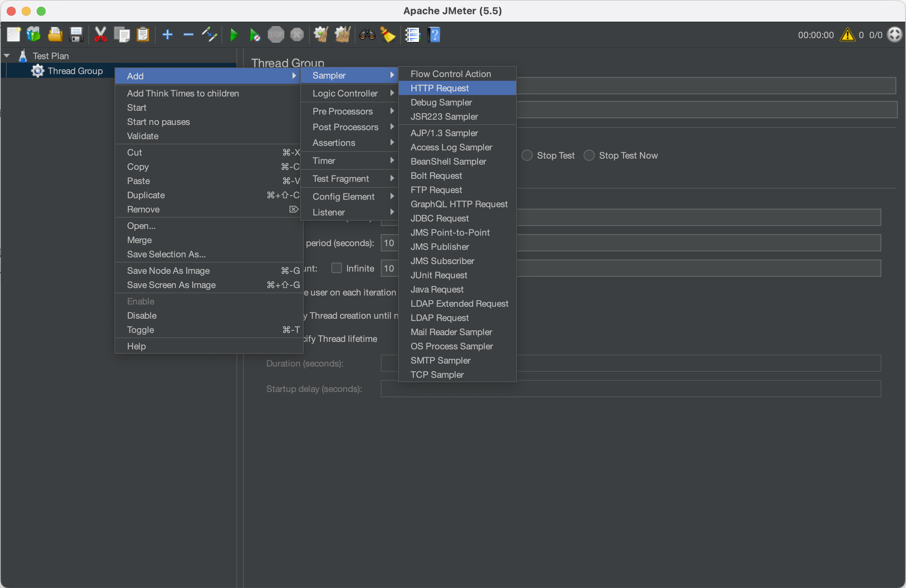Choose Debug Sampler menu item
This screenshot has width=906, height=588.
point(457,102)
